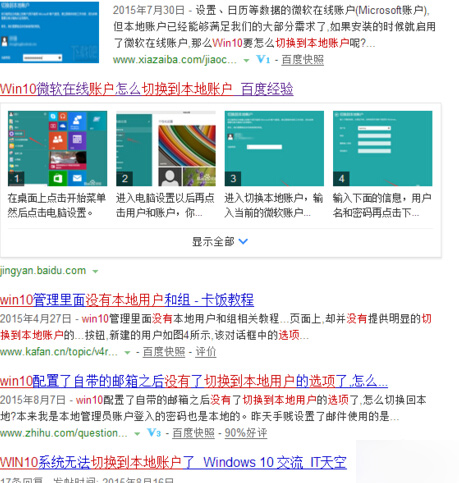Select the 2015年4月27日 date text
Screen dimensions: 459x483
(x=36, y=319)
